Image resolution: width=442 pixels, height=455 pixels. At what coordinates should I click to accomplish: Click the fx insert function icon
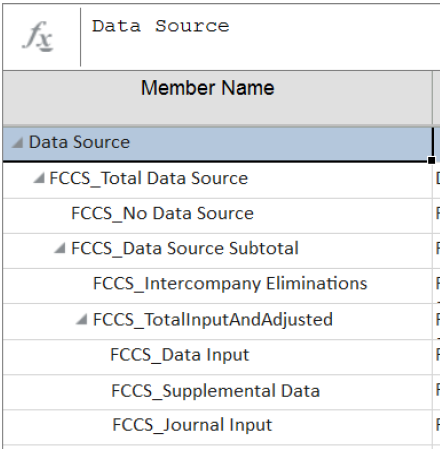click(38, 36)
